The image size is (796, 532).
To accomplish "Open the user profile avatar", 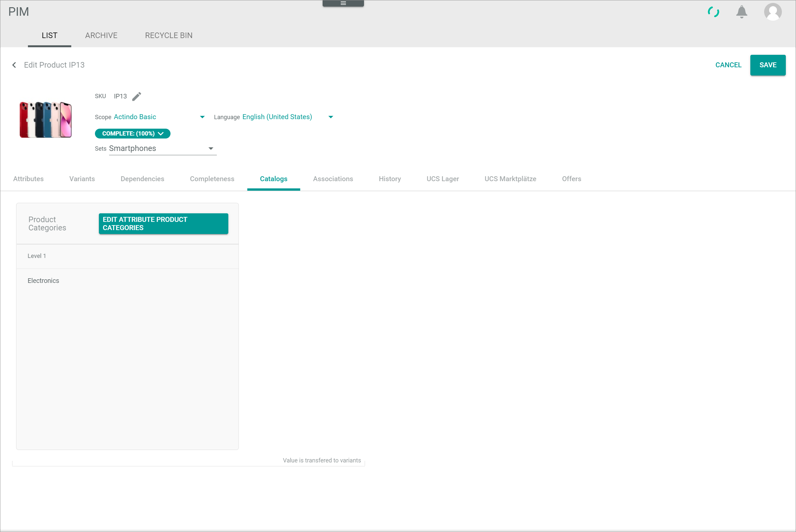I will coord(773,12).
